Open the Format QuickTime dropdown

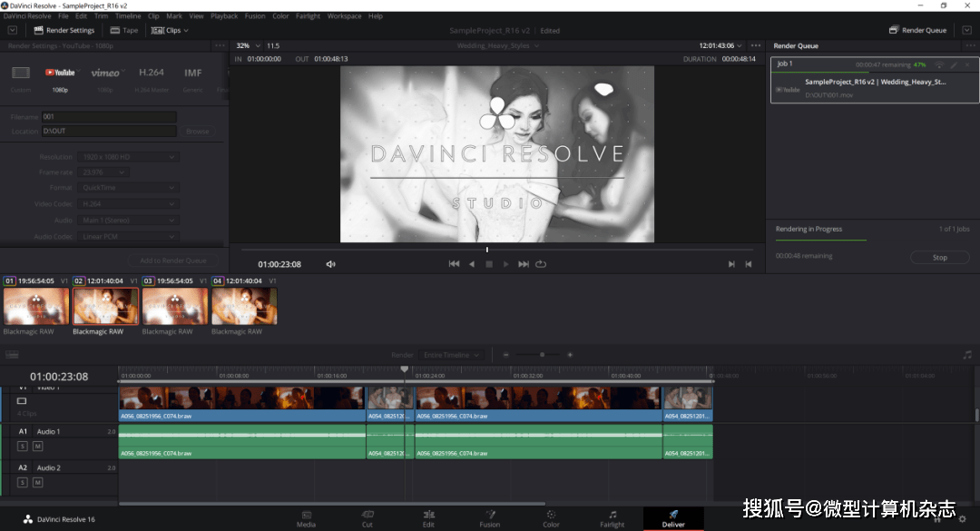click(x=128, y=188)
